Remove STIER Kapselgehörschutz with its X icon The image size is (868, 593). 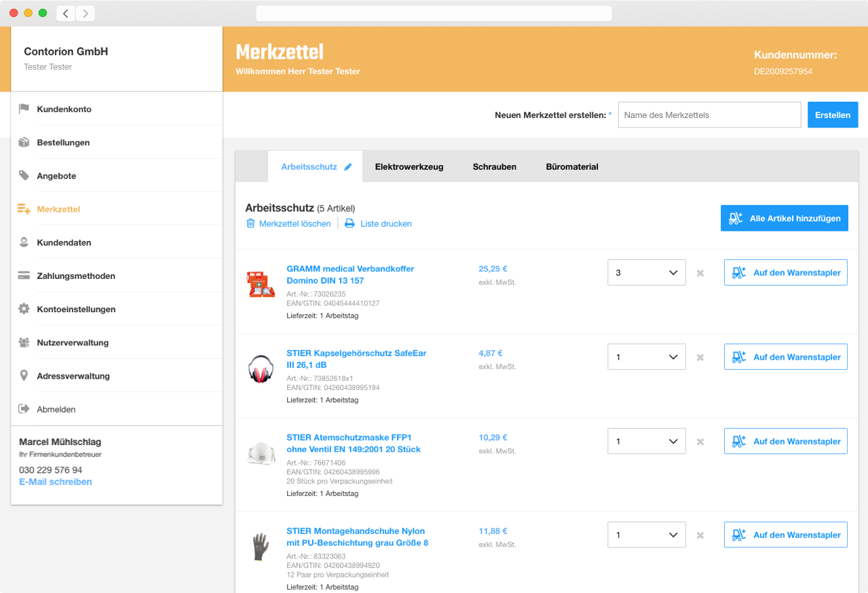(x=700, y=357)
